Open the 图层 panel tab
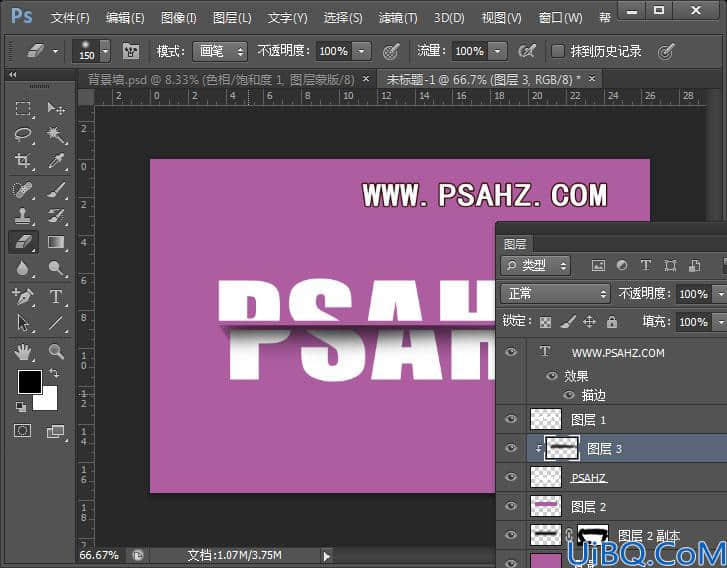This screenshot has width=727, height=568. click(515, 244)
